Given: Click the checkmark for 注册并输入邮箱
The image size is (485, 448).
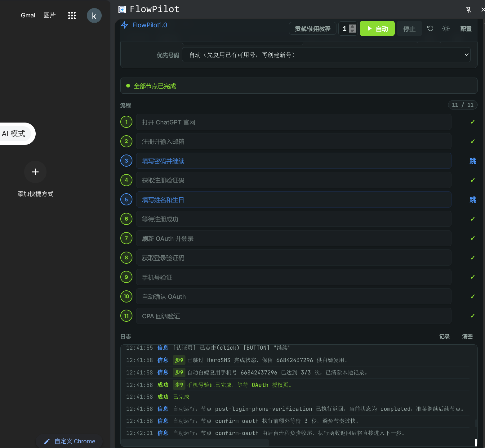Looking at the screenshot, I should click(473, 141).
